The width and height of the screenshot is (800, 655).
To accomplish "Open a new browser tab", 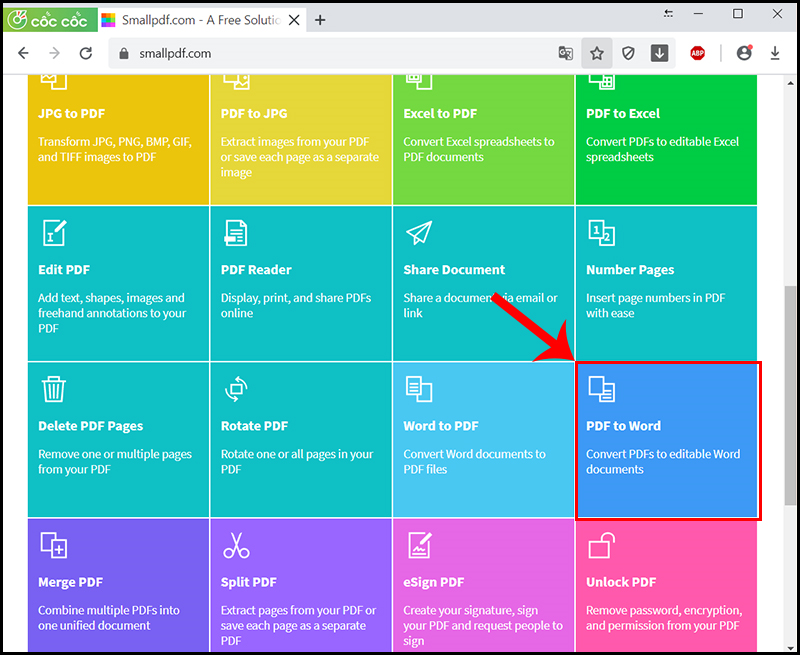I will (320, 19).
